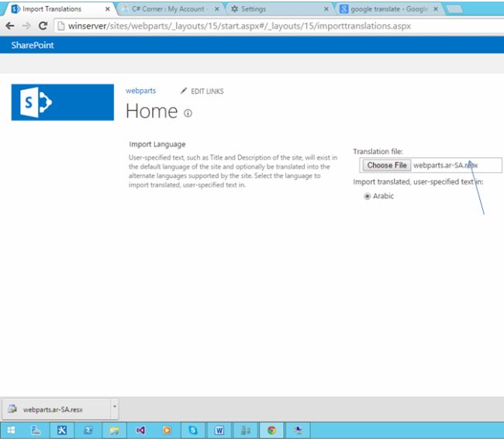Click the Translation file label

pos(378,151)
